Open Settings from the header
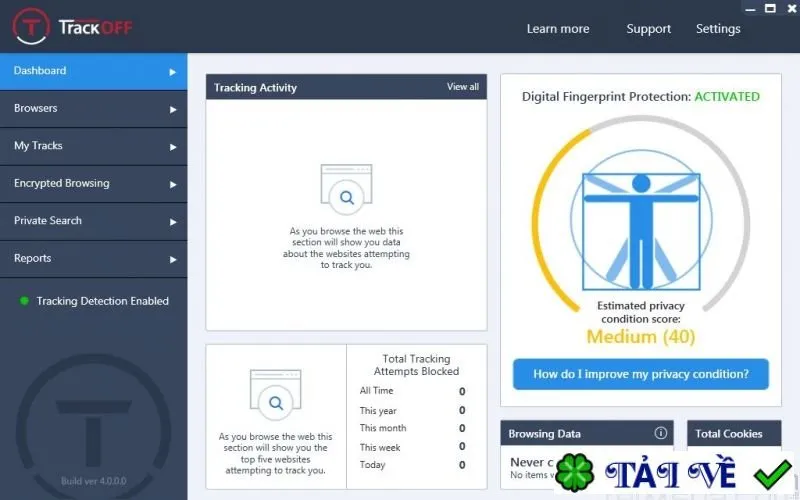This screenshot has width=800, height=500. point(718,29)
